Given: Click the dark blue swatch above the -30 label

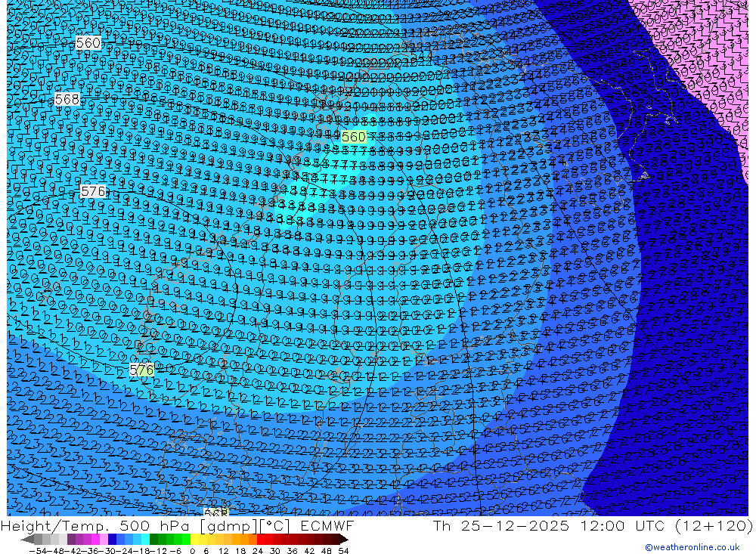Looking at the screenshot, I should 112,540.
